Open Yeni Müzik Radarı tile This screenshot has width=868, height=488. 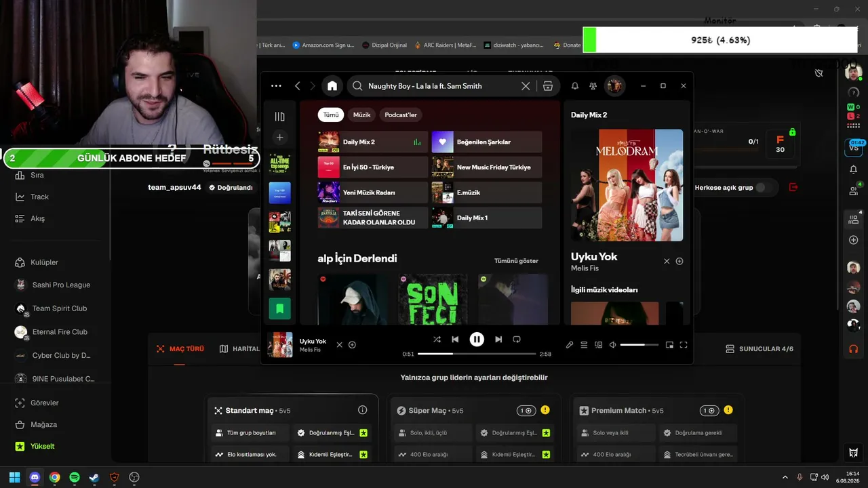pos(373,192)
